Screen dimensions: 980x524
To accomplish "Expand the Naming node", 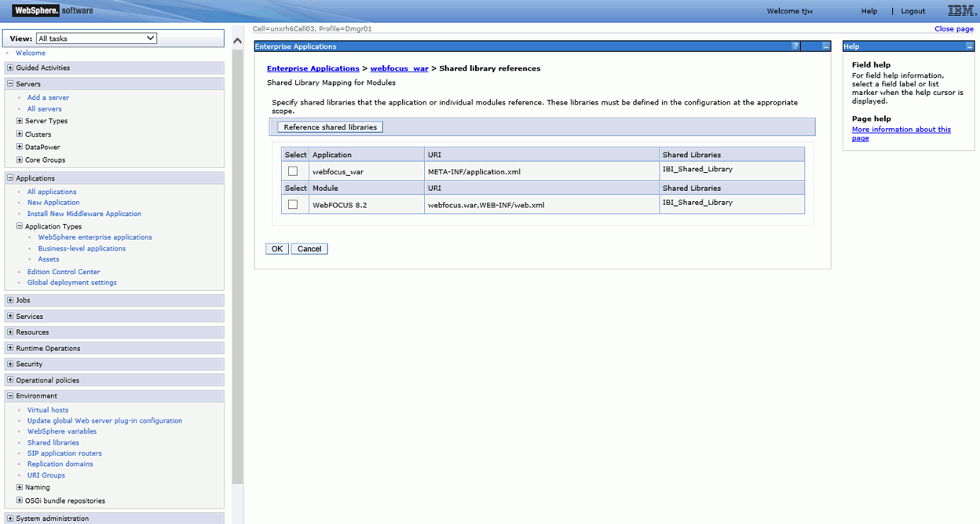I will [x=20, y=487].
